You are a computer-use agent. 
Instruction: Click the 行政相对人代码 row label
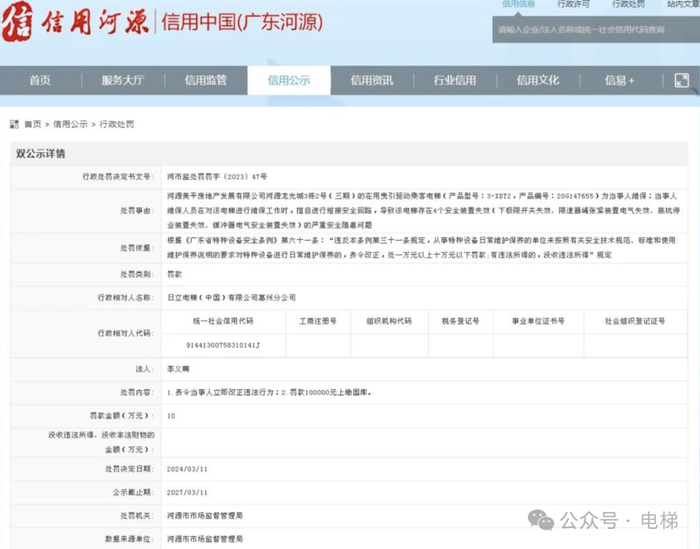pyautogui.click(x=125, y=333)
